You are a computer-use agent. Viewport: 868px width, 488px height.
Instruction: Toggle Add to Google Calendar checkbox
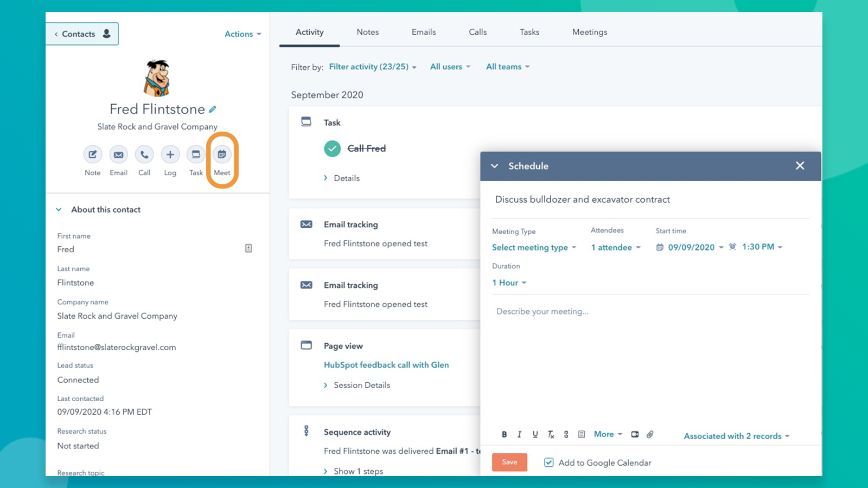[x=549, y=463]
